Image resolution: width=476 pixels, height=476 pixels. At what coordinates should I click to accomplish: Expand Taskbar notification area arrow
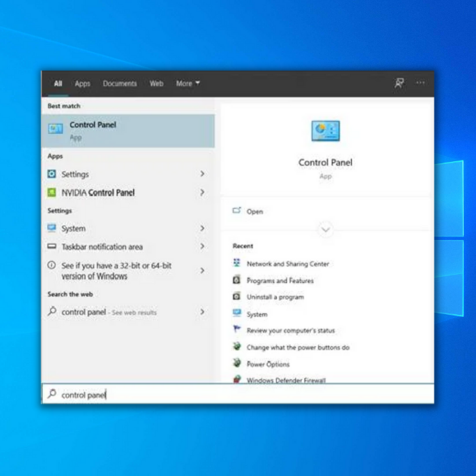point(202,246)
